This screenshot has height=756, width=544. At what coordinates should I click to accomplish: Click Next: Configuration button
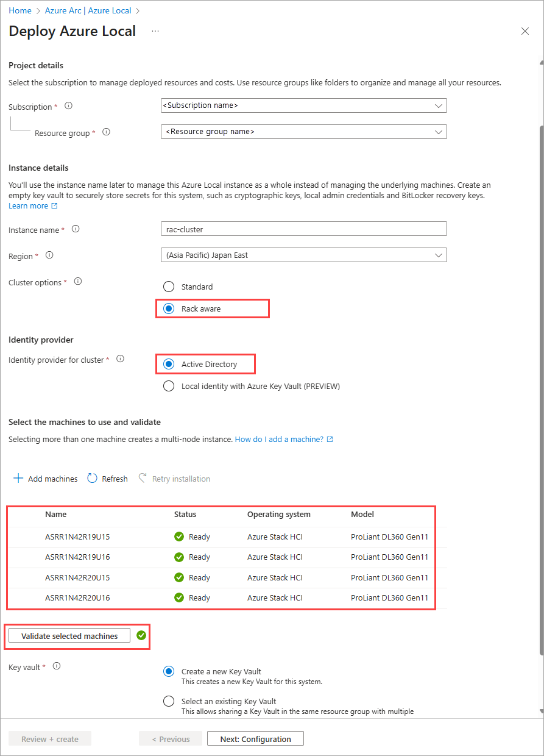click(x=255, y=739)
